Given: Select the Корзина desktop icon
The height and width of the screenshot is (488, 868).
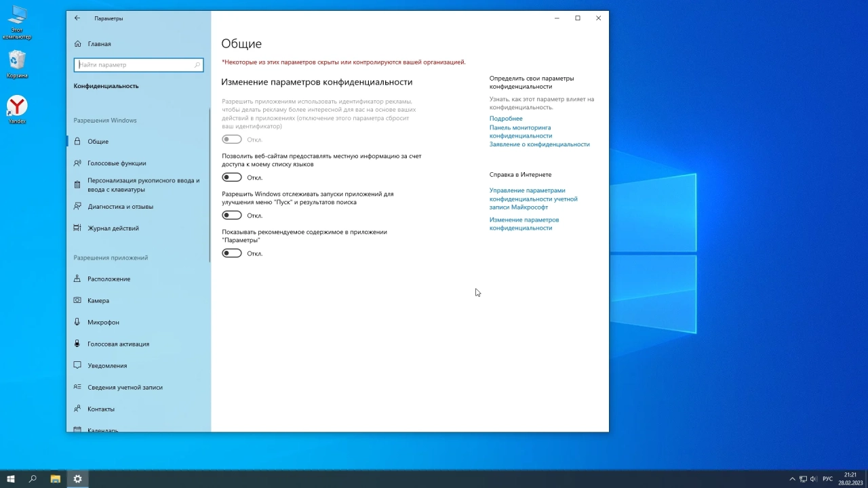Looking at the screenshot, I should point(17,65).
